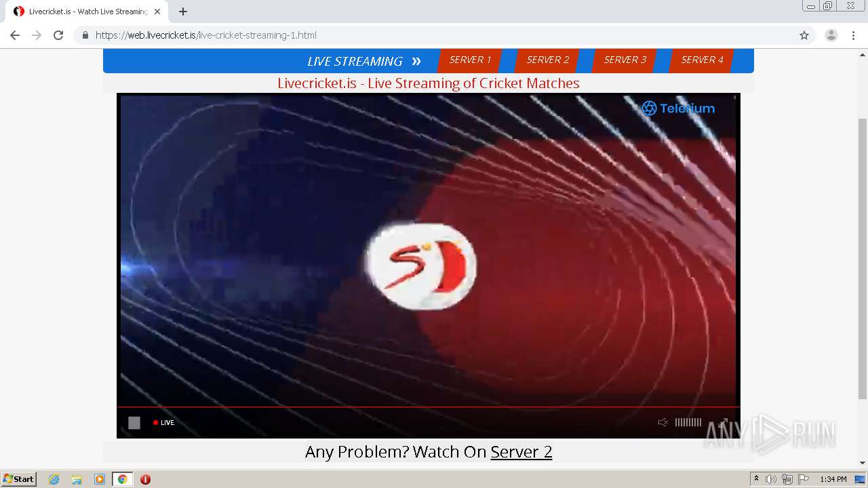The height and width of the screenshot is (488, 868).
Task: Open the network tray icon
Action: [x=787, y=479]
